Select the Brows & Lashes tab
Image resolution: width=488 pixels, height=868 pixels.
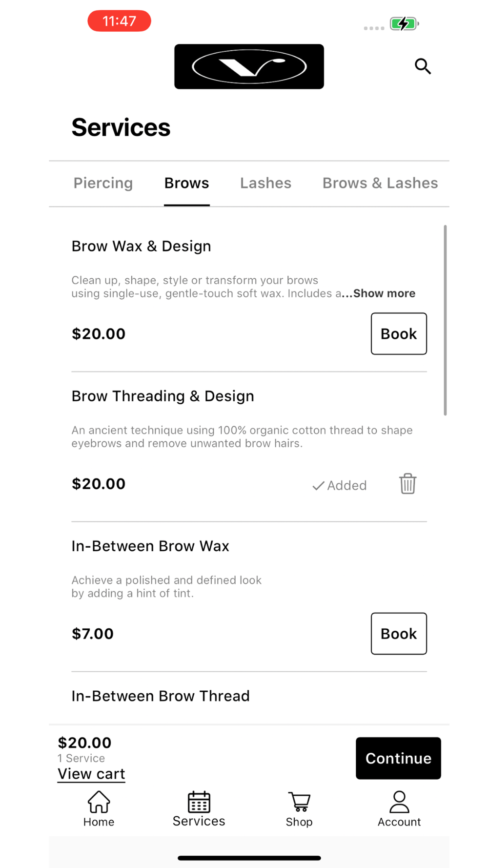tap(380, 183)
